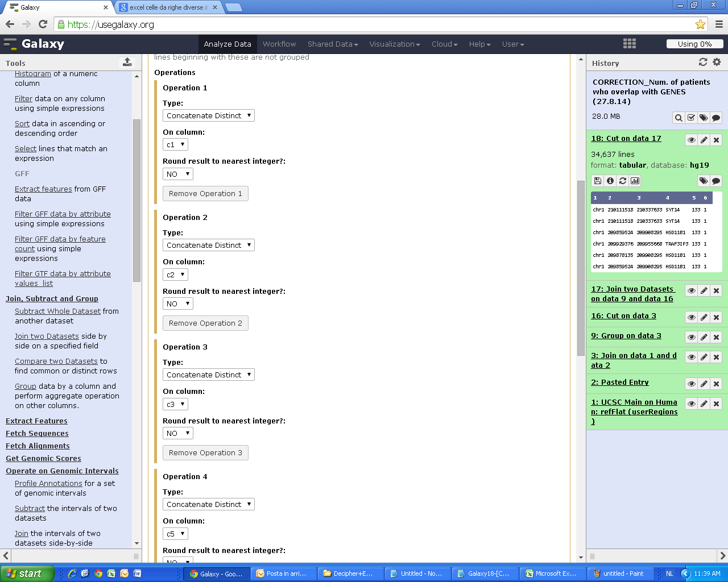Expand Operation 2 column selector c2
728x582 pixels.
click(x=175, y=275)
